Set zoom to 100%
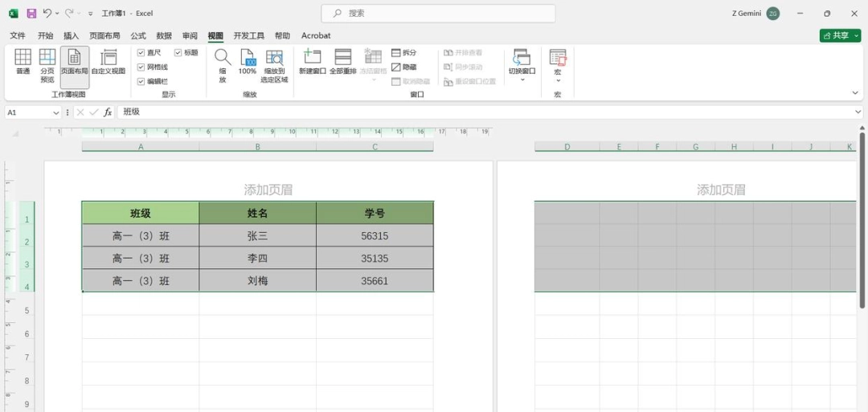 [247, 62]
